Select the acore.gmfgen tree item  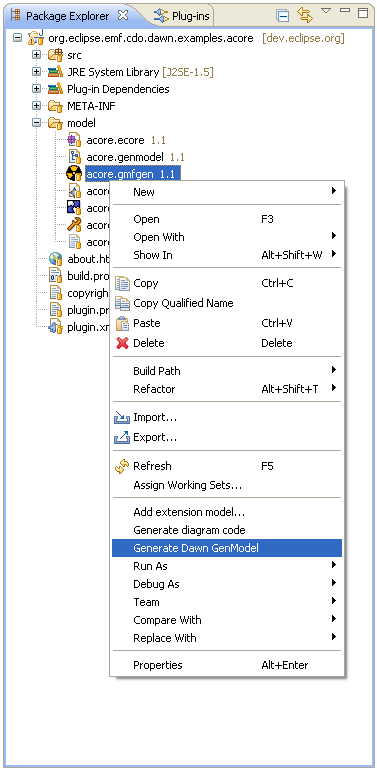coord(133,174)
